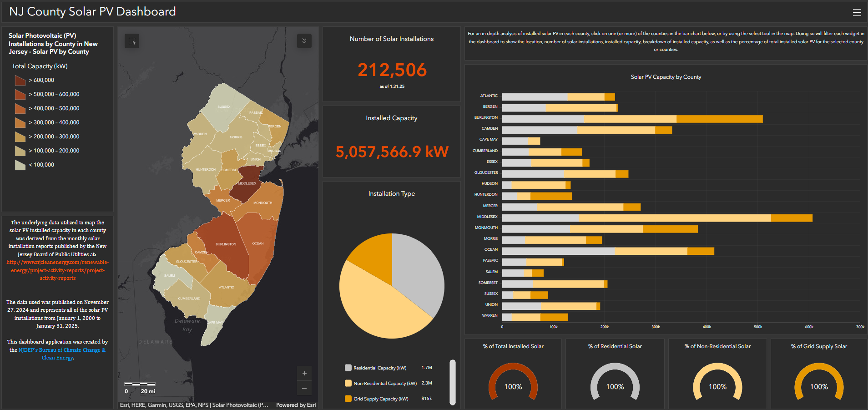Click the % of Total Installed Solar gauge

[x=513, y=382]
